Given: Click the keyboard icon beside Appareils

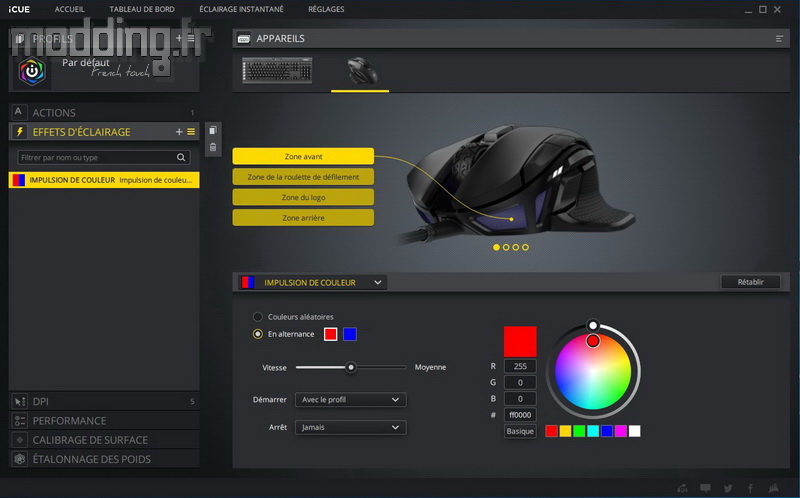Looking at the screenshot, I should click(244, 39).
